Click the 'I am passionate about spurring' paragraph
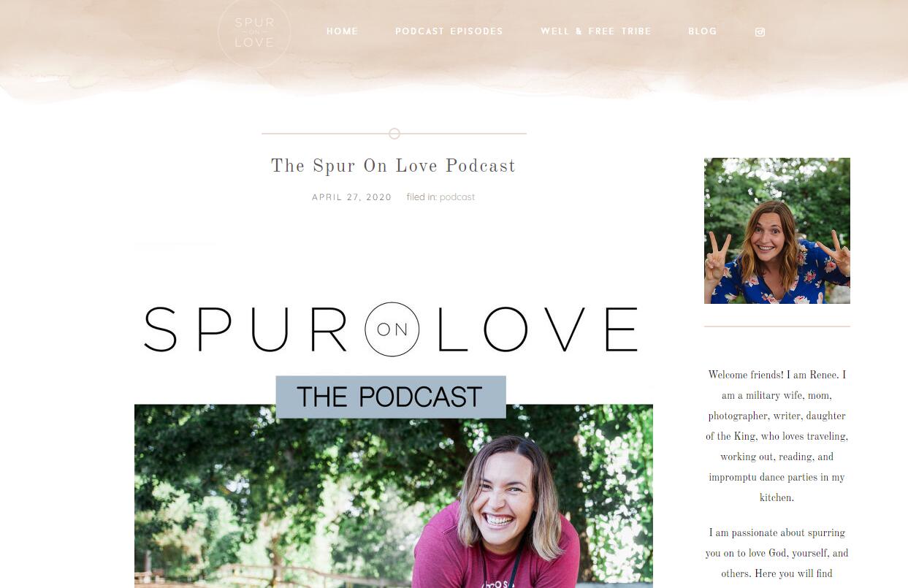Screen dimensions: 908x588 coord(777,553)
